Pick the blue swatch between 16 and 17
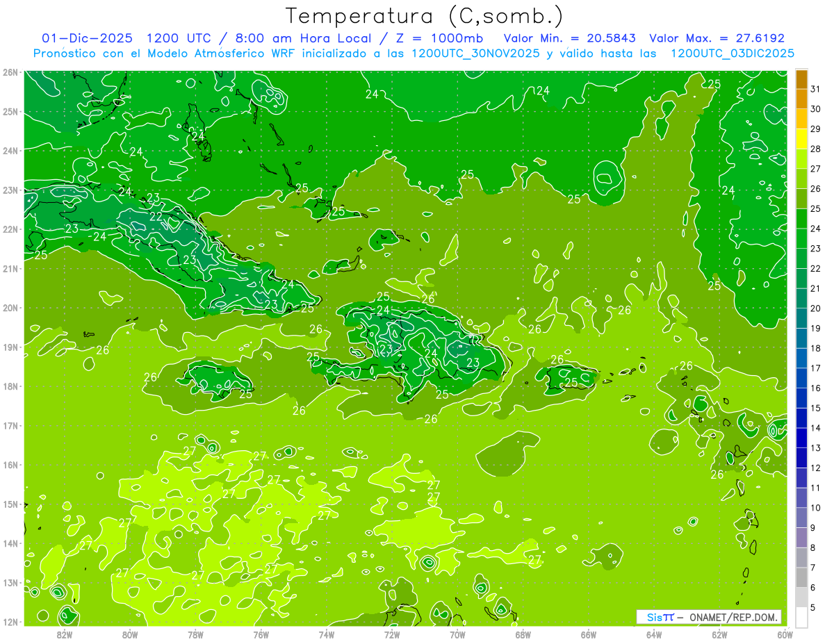 pos(801,378)
